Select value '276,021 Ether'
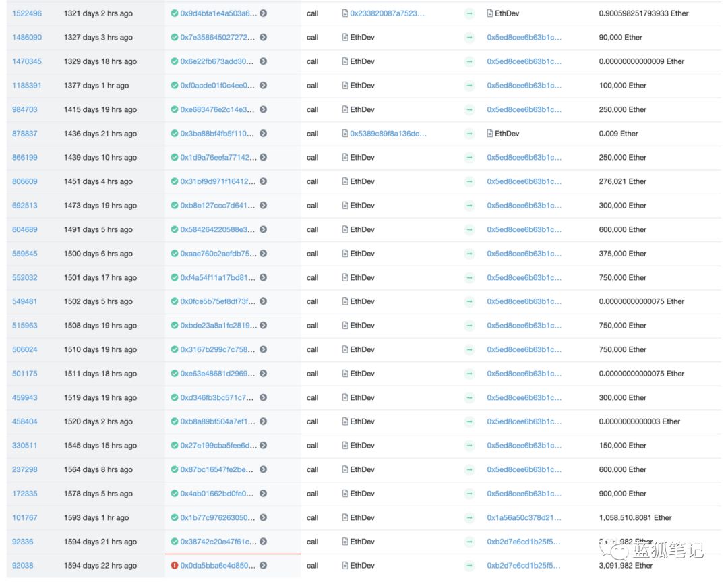The width and height of the screenshot is (728, 582). tap(623, 181)
